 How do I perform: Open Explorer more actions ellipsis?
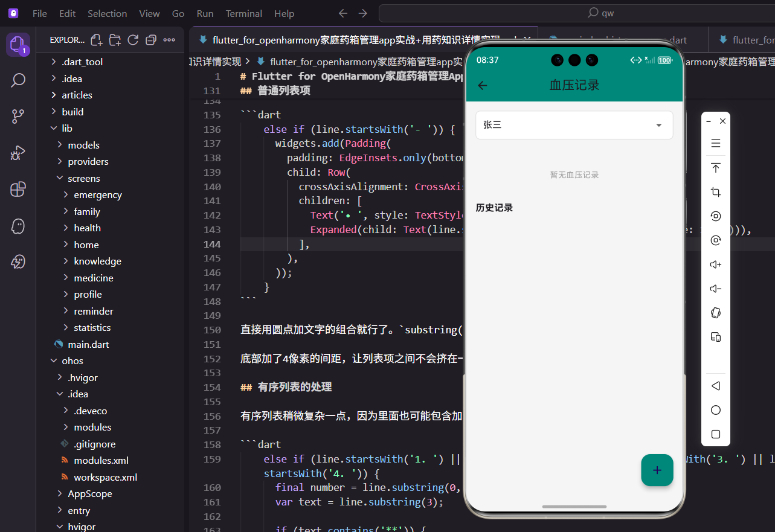point(169,40)
